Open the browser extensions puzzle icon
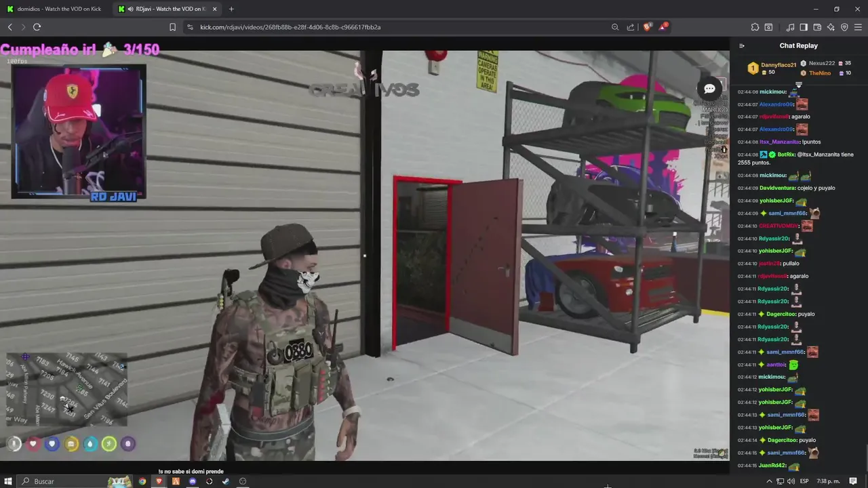The height and width of the screenshot is (488, 868). tap(755, 27)
